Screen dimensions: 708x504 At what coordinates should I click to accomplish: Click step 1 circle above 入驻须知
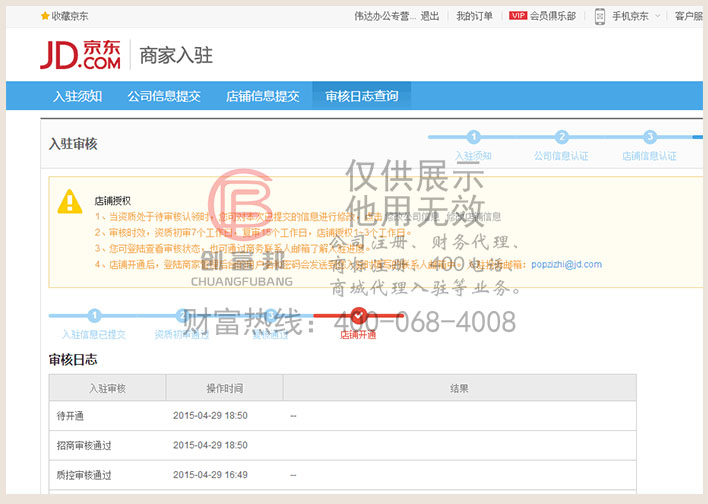(x=473, y=136)
